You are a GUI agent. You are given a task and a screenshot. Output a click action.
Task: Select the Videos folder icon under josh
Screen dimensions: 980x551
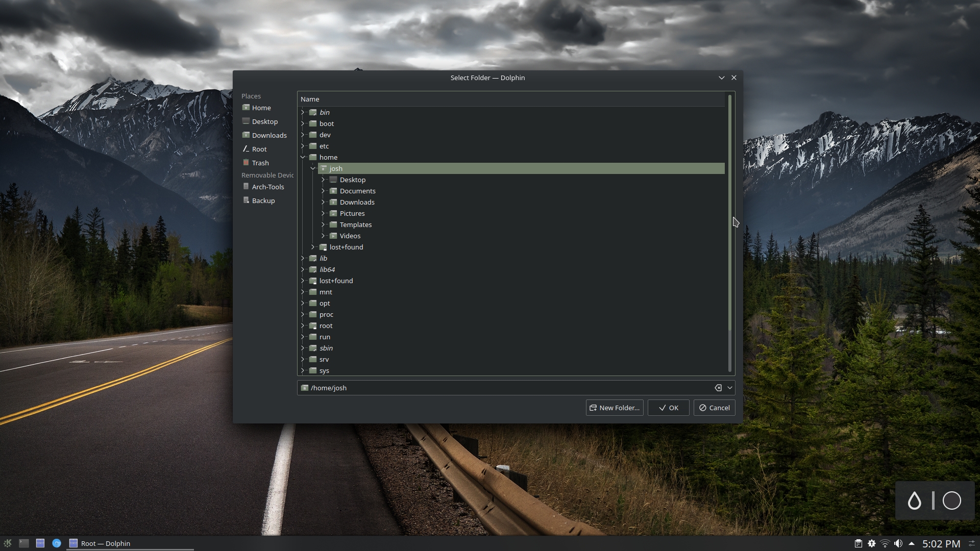[x=333, y=236]
